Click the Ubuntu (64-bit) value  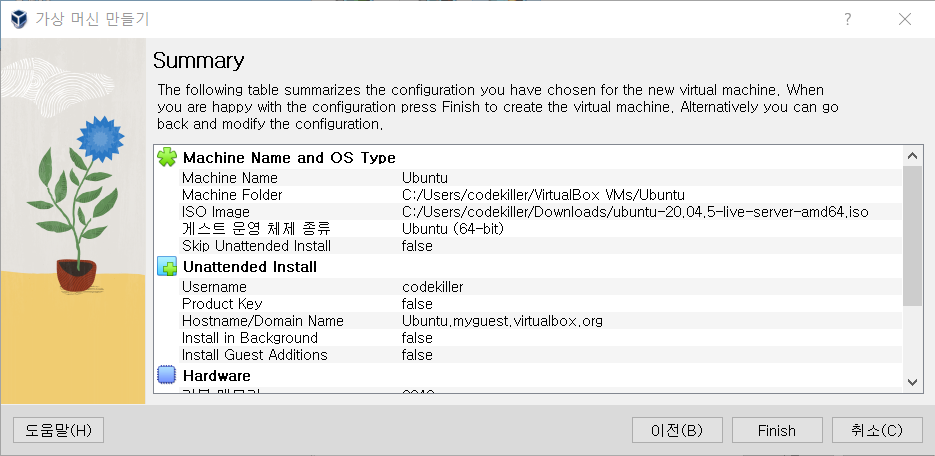(453, 228)
